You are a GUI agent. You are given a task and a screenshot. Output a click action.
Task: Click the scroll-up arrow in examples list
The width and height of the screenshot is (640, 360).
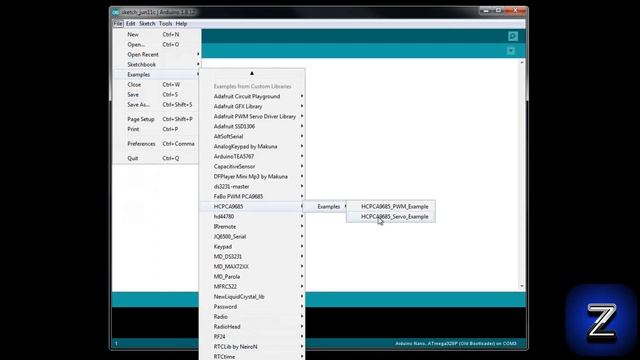(252, 73)
